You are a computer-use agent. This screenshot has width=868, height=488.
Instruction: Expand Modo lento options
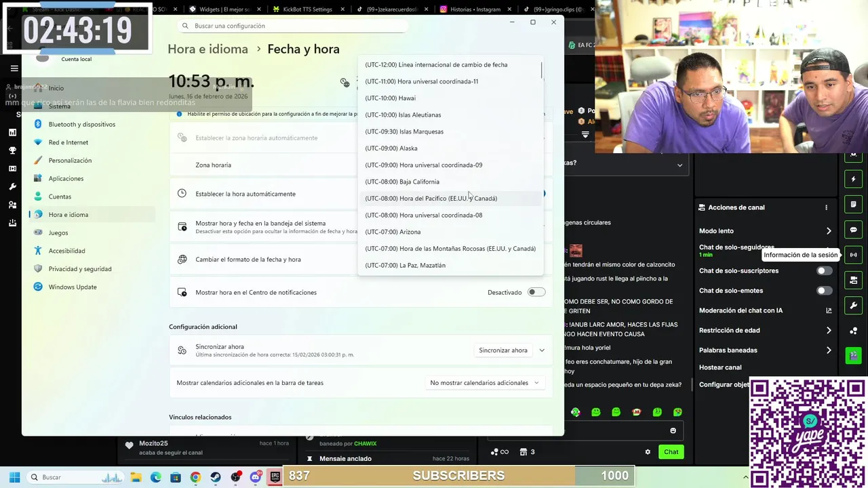click(x=829, y=231)
